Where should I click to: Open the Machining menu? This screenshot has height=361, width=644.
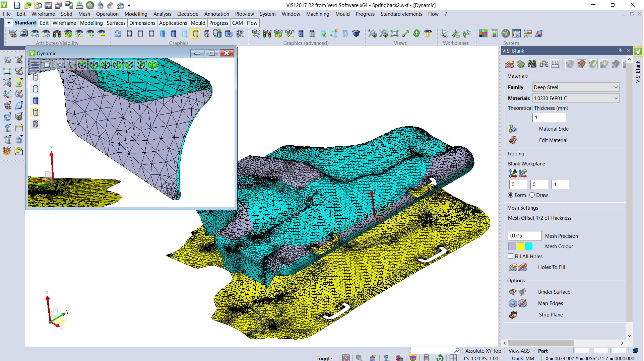317,14
